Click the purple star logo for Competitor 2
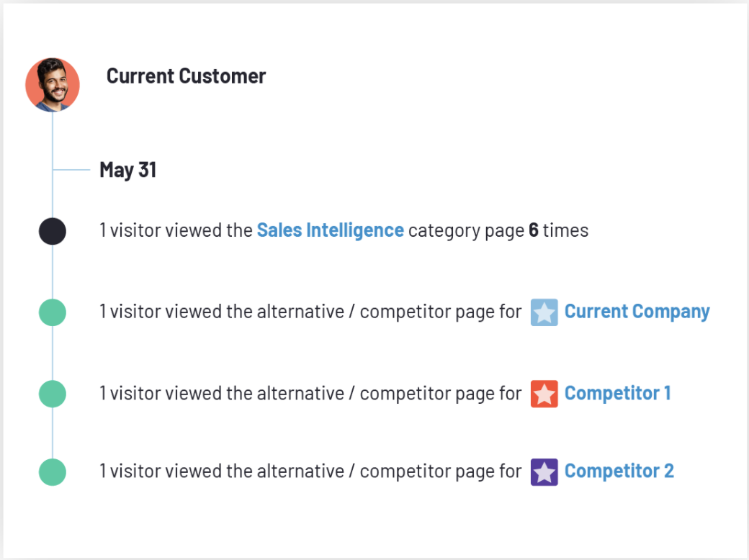The width and height of the screenshot is (749, 560). point(544,471)
